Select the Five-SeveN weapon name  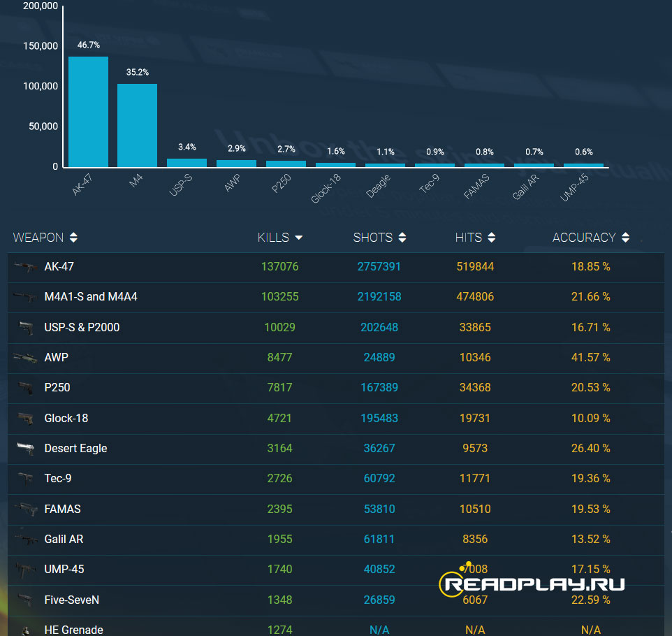click(x=71, y=600)
